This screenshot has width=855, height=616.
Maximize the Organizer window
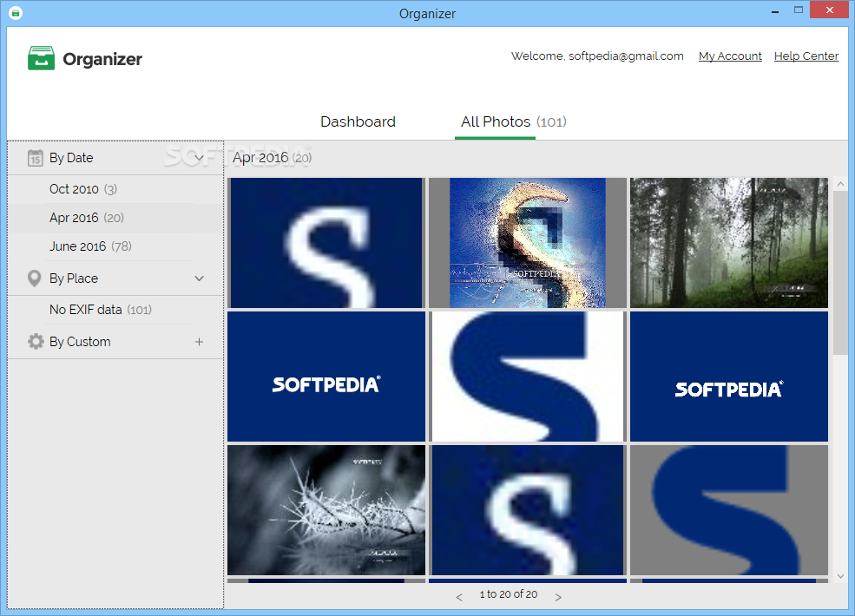[x=799, y=10]
